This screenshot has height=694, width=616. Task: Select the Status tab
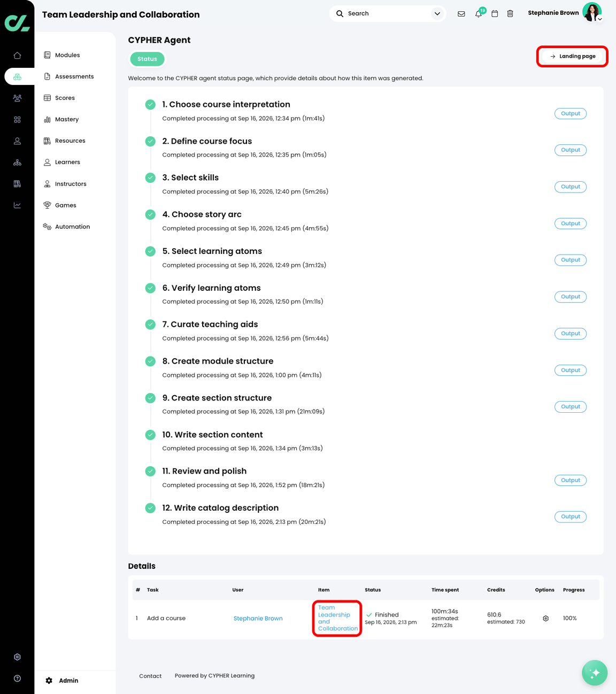[147, 59]
